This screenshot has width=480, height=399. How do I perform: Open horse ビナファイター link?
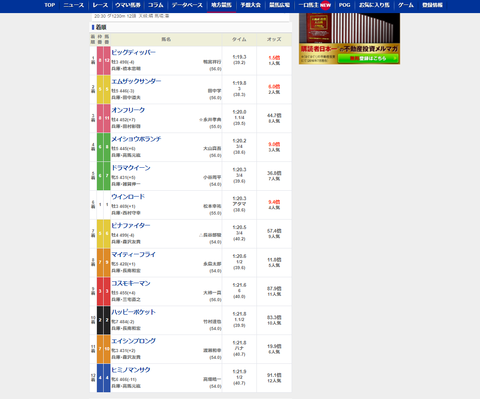131,226
